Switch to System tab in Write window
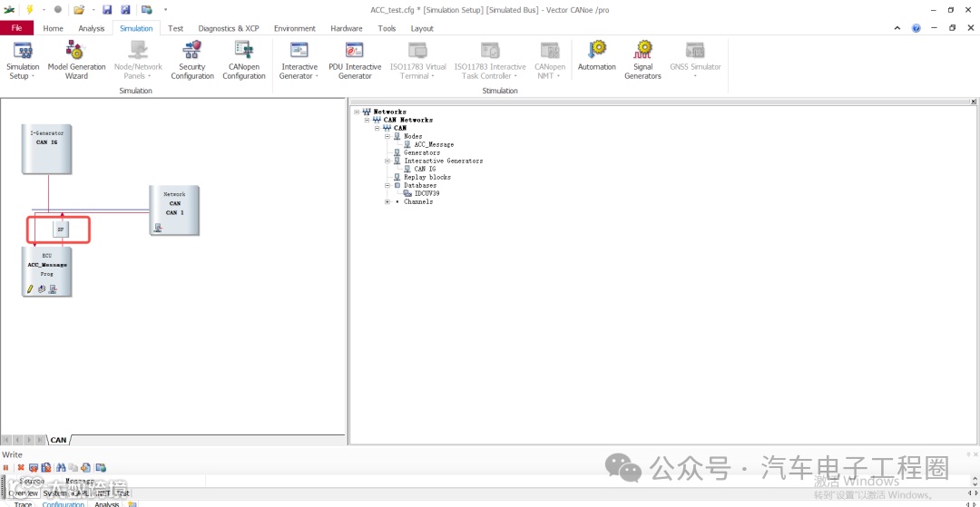 (x=54, y=493)
